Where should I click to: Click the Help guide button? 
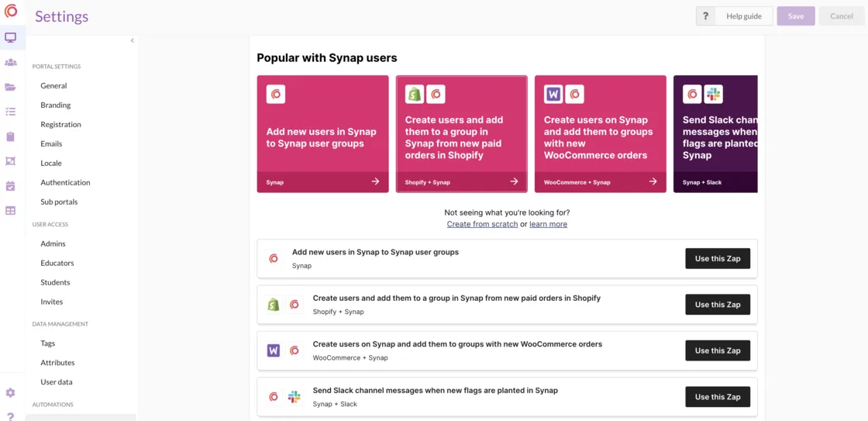744,16
